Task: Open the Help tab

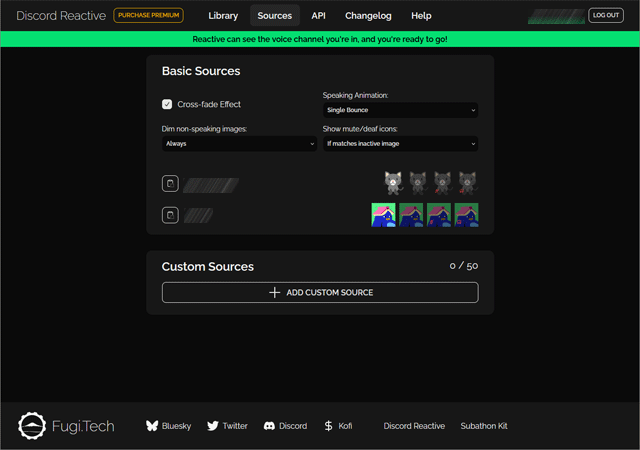Action: pos(421,16)
